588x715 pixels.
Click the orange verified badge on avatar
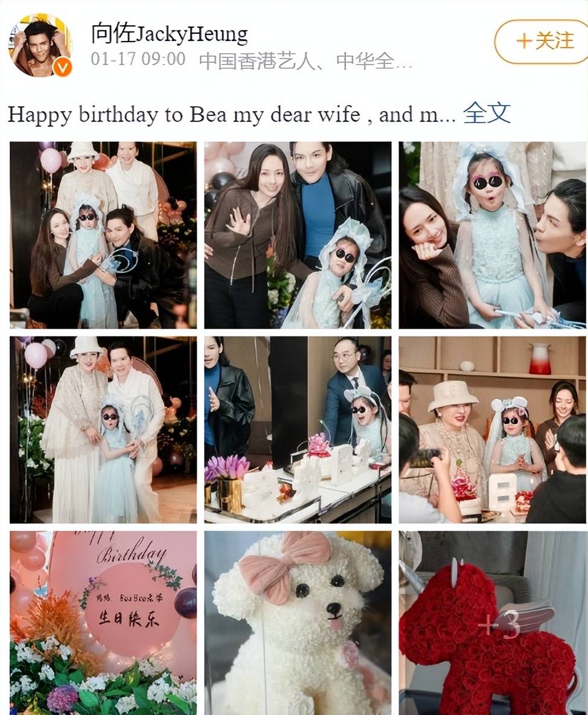[62, 68]
